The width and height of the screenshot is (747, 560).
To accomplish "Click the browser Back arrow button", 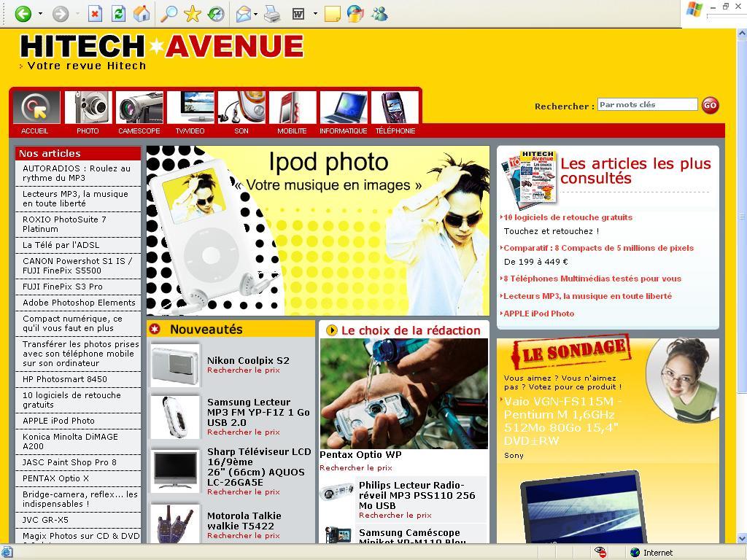I will [x=23, y=14].
